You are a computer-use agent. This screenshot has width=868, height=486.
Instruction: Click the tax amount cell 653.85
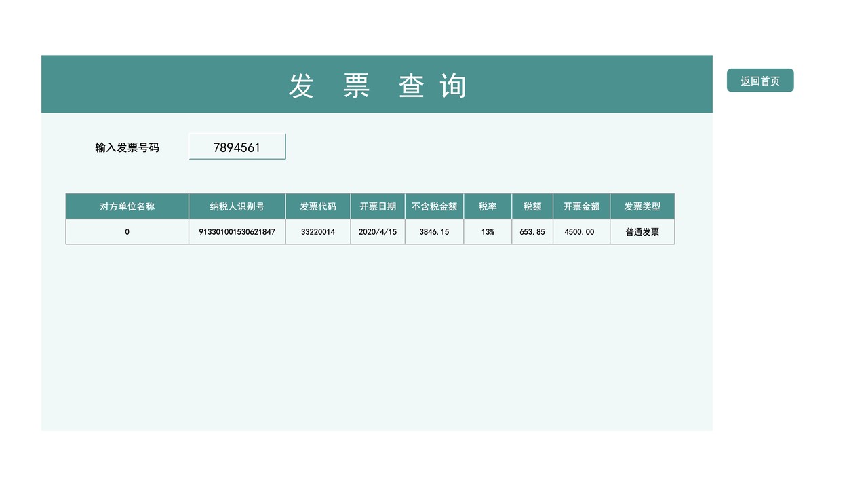[x=532, y=231]
